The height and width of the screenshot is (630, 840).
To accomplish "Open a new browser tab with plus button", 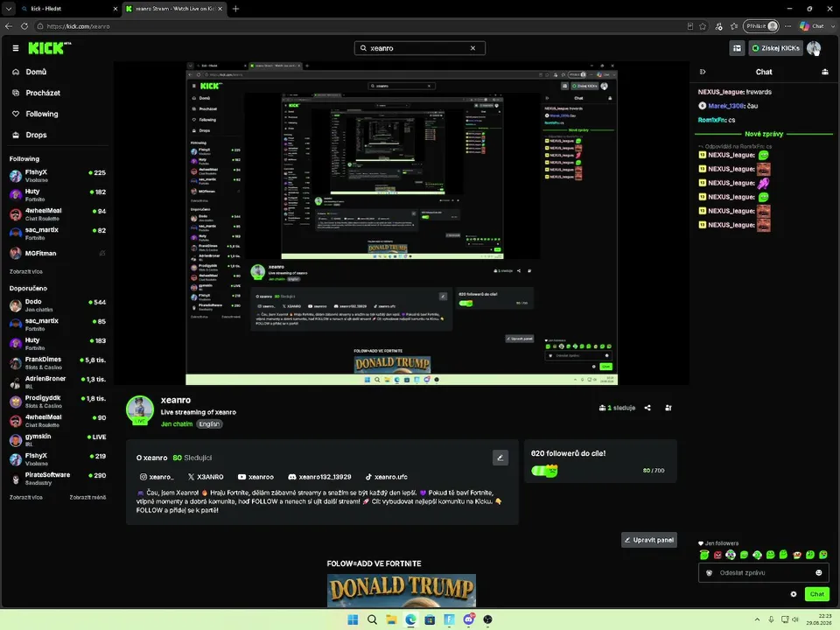I will coord(235,9).
